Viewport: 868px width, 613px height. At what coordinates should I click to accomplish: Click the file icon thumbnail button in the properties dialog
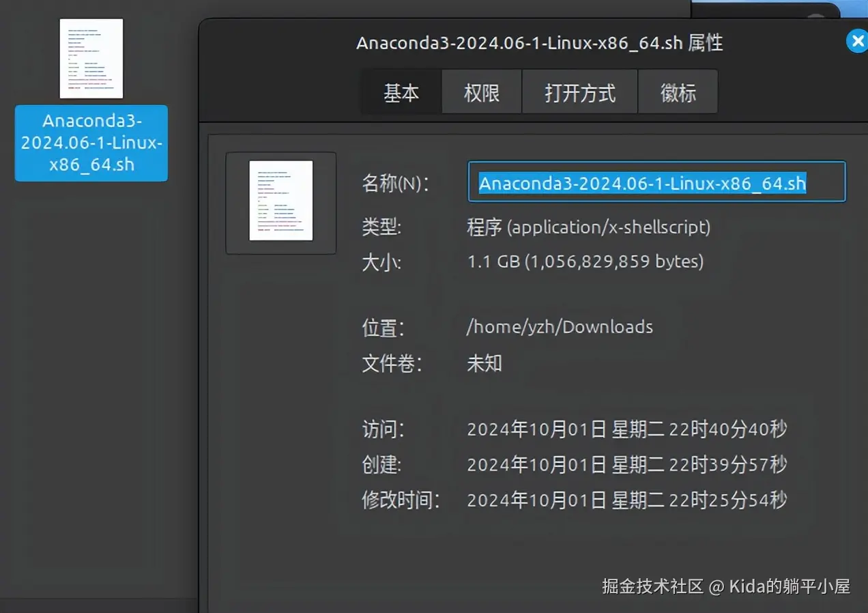point(281,203)
